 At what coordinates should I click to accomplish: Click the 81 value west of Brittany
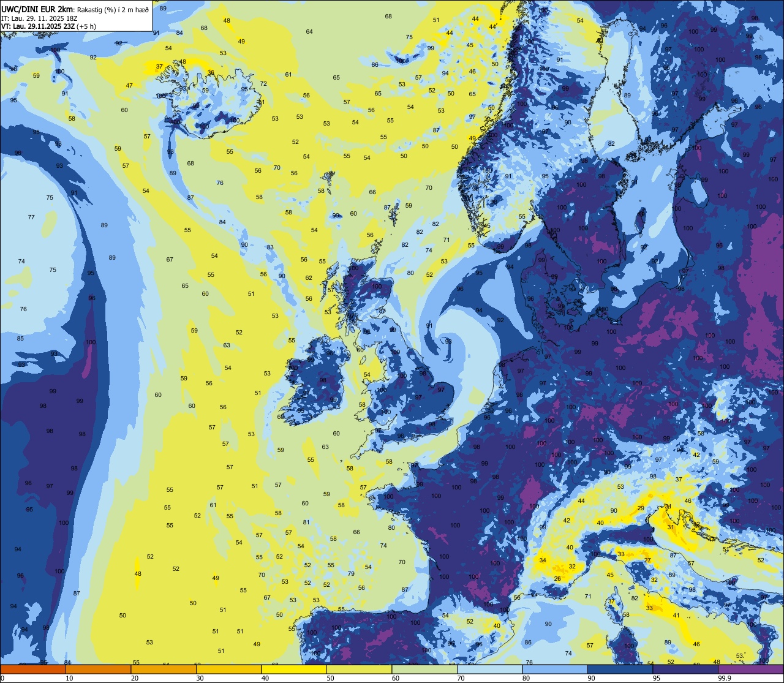point(306,523)
